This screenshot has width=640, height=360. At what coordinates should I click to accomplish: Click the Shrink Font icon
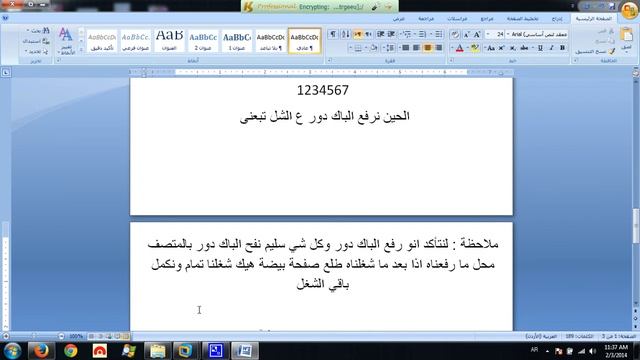coord(466,34)
